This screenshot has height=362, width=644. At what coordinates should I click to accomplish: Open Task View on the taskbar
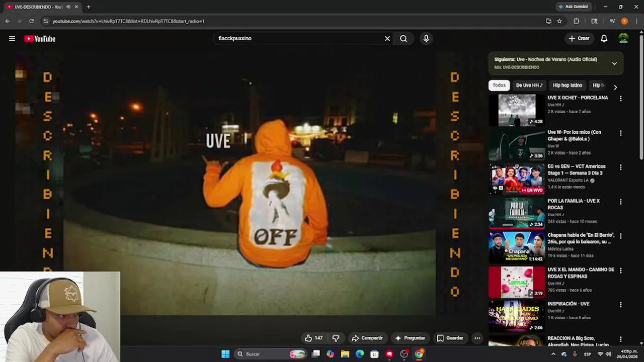[x=315, y=354]
